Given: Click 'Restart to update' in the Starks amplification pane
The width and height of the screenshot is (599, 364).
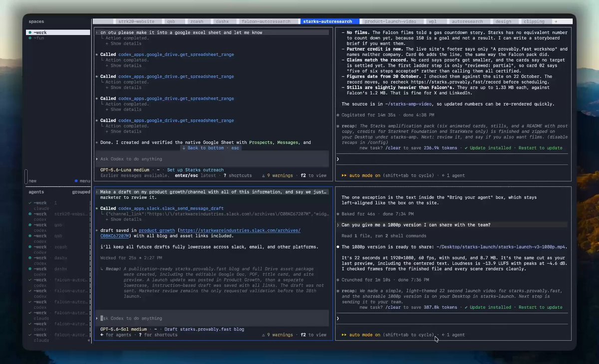Looking at the screenshot, I should pos(540,148).
